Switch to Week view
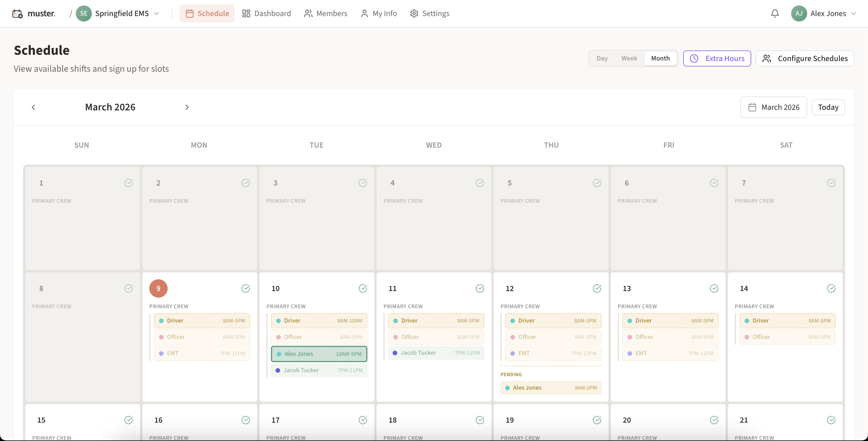This screenshot has height=441, width=868. (629, 58)
